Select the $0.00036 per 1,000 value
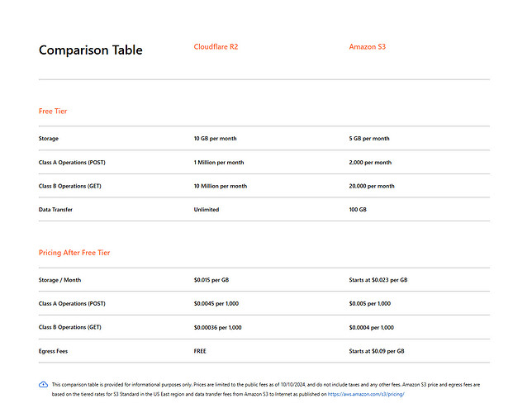 click(217, 327)
